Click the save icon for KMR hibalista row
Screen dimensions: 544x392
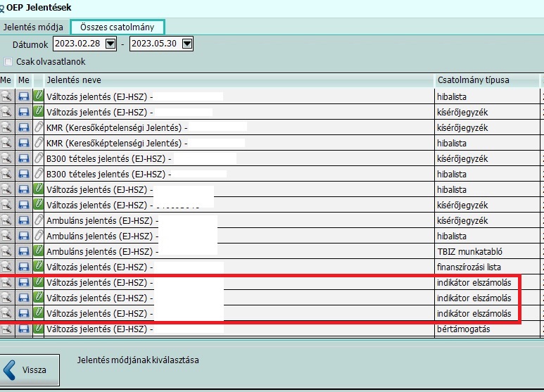[x=23, y=142]
